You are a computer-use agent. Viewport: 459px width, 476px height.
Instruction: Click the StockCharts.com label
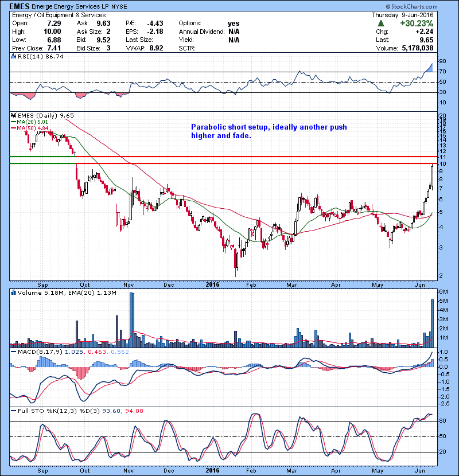pos(411,6)
